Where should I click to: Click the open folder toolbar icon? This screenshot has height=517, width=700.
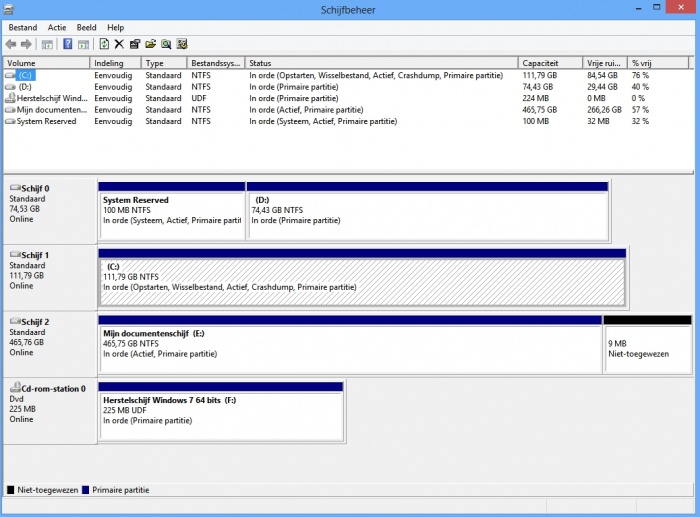point(150,44)
